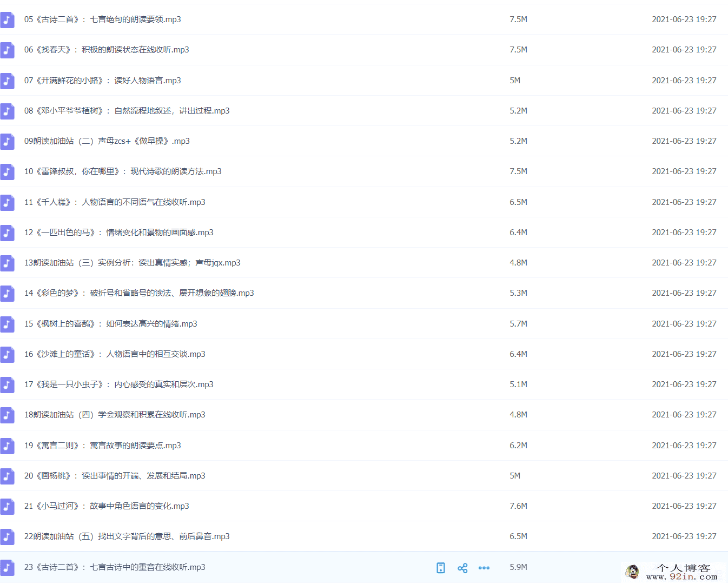Click the music icon of file 16《沙滩上的童话》
Viewport: 728px width, 584px height.
7,354
